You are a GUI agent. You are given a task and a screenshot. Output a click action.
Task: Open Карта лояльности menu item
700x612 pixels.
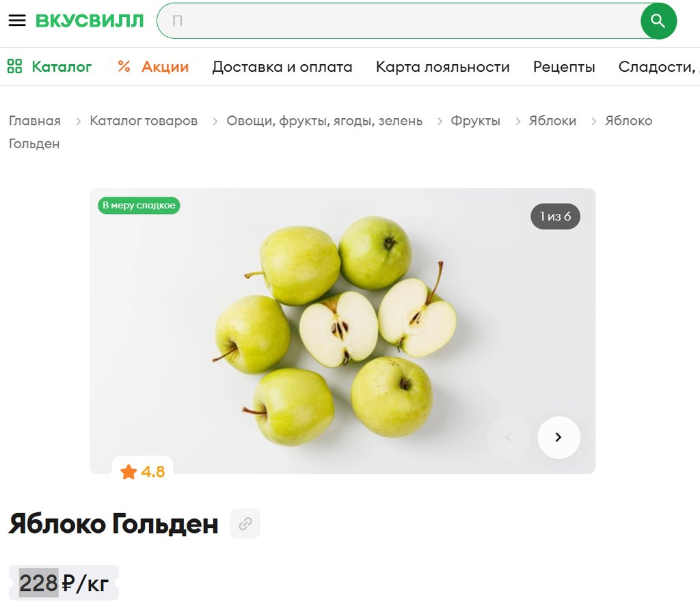(442, 67)
